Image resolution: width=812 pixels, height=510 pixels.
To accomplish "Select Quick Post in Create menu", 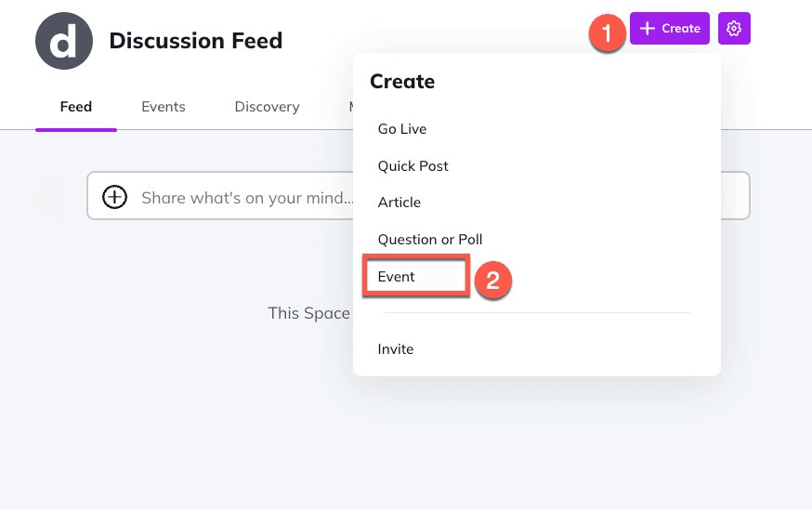I will tap(413, 166).
